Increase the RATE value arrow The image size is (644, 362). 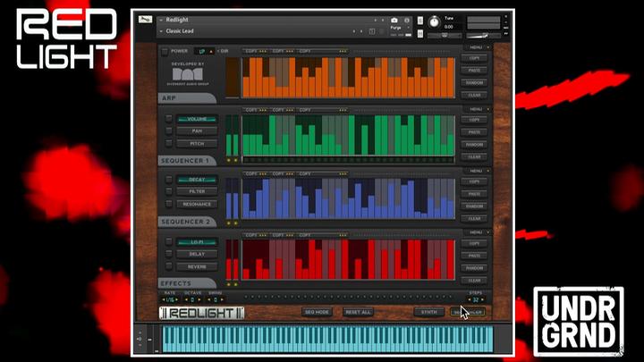pyautogui.click(x=176, y=299)
